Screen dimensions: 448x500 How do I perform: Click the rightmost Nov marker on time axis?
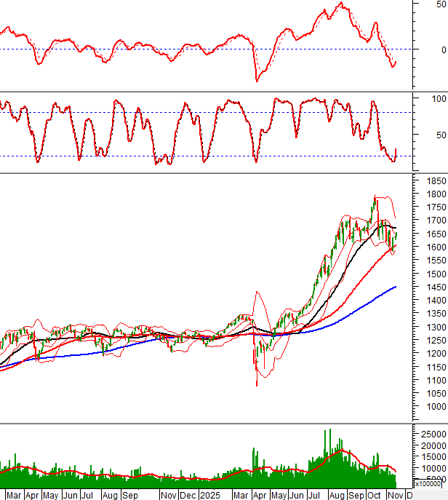click(393, 495)
